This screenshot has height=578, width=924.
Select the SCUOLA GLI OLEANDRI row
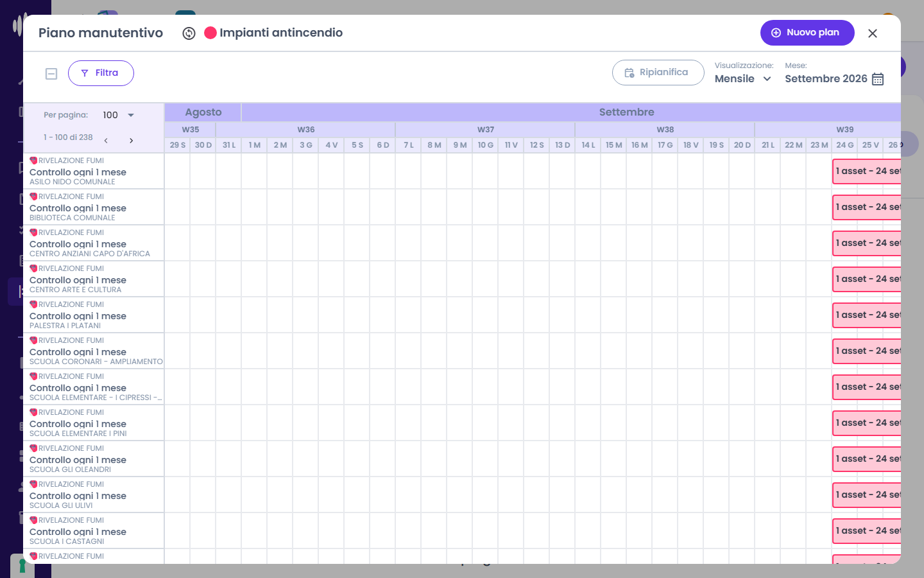click(x=94, y=459)
